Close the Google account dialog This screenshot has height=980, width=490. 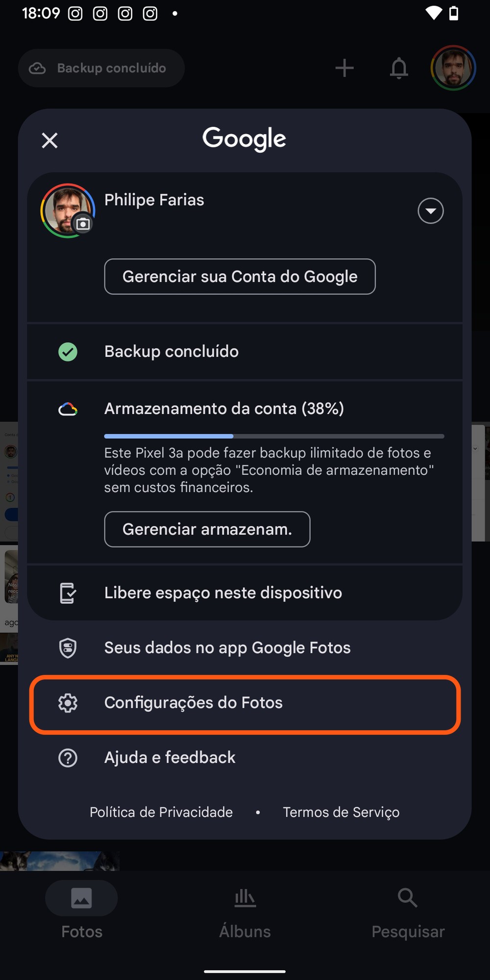(49, 141)
